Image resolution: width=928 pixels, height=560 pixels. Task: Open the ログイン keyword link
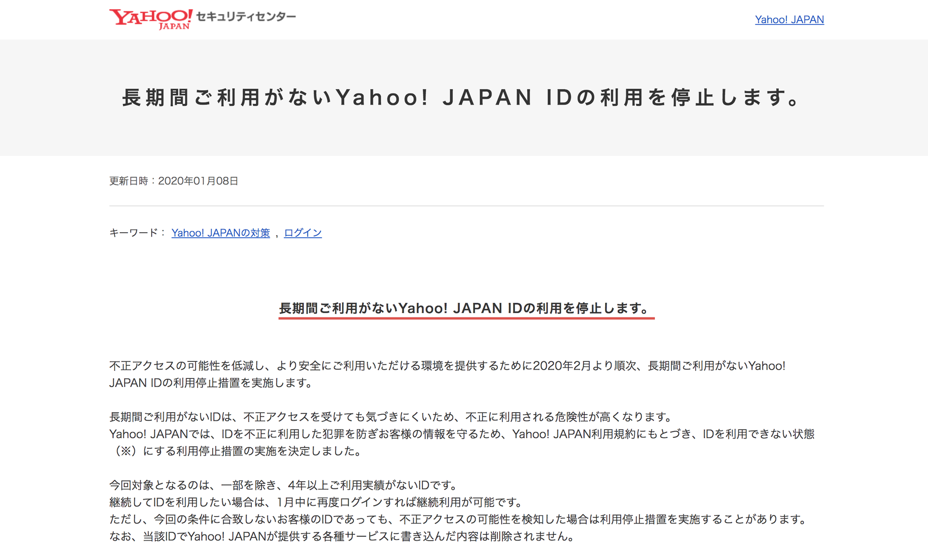click(x=303, y=233)
